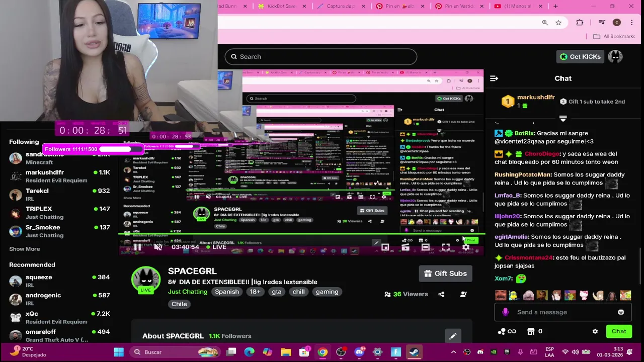Edit About SPACEGRL with pencil icon

(x=453, y=336)
